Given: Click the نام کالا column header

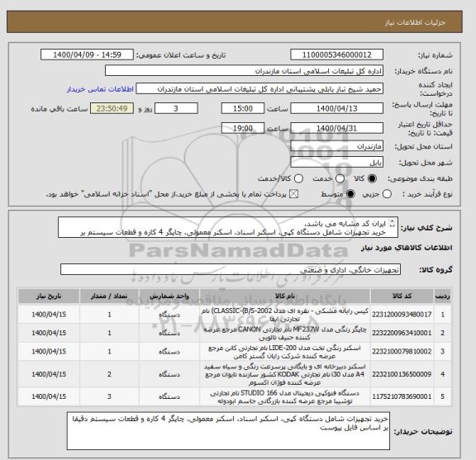Looking at the screenshot, I should [285, 296].
